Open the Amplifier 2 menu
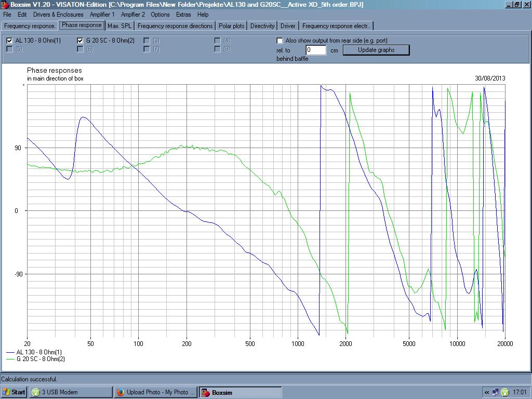 click(x=132, y=15)
